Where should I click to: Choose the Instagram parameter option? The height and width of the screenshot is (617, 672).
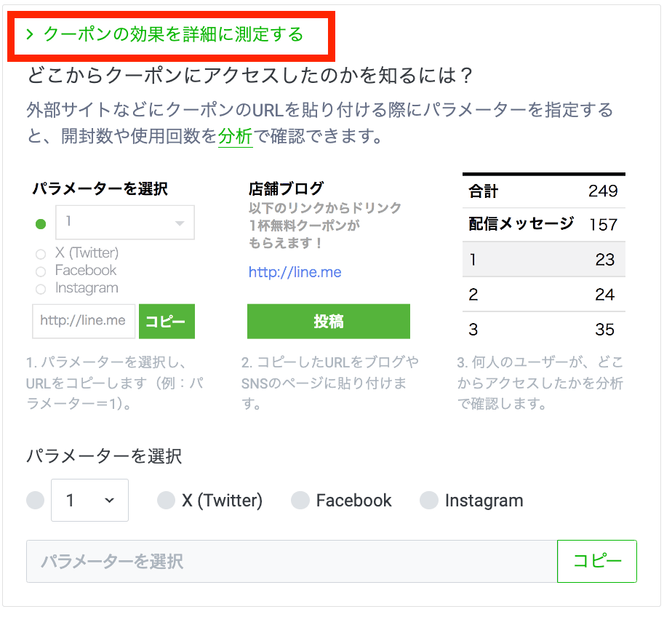point(429,501)
